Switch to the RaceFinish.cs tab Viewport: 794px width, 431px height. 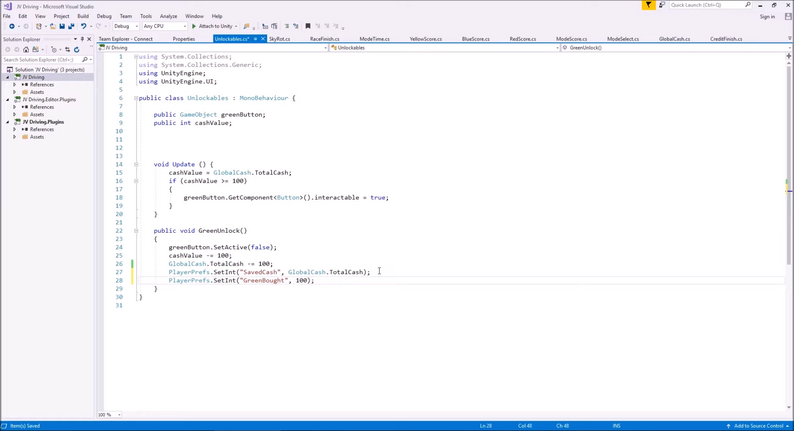pos(325,39)
